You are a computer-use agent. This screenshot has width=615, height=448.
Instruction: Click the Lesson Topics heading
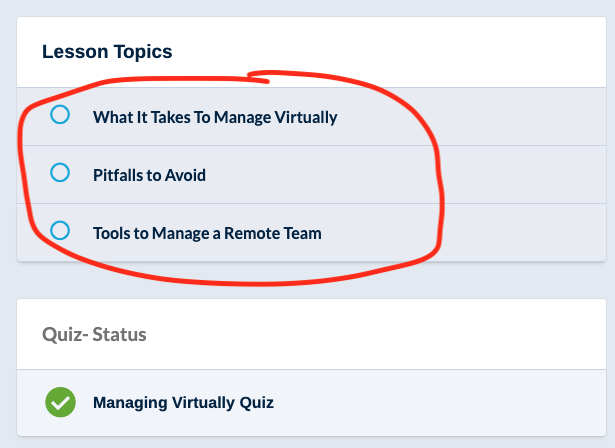tap(107, 51)
